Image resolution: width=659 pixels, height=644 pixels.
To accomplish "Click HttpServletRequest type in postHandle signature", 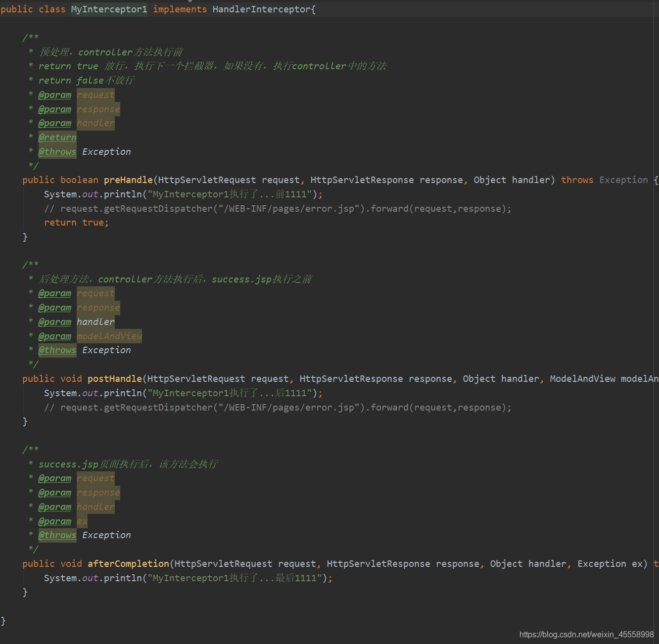I will tap(196, 379).
